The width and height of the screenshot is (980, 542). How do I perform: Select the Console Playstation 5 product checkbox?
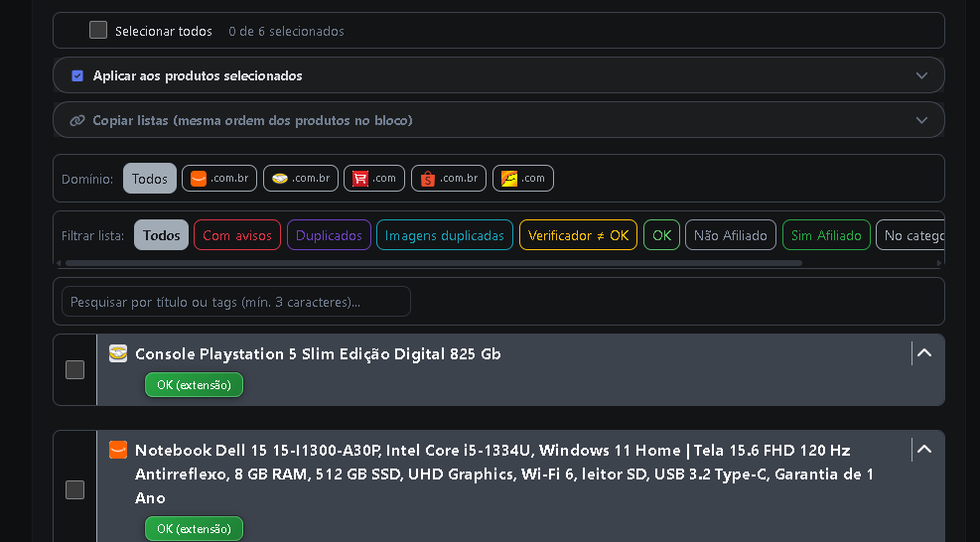[x=75, y=370]
